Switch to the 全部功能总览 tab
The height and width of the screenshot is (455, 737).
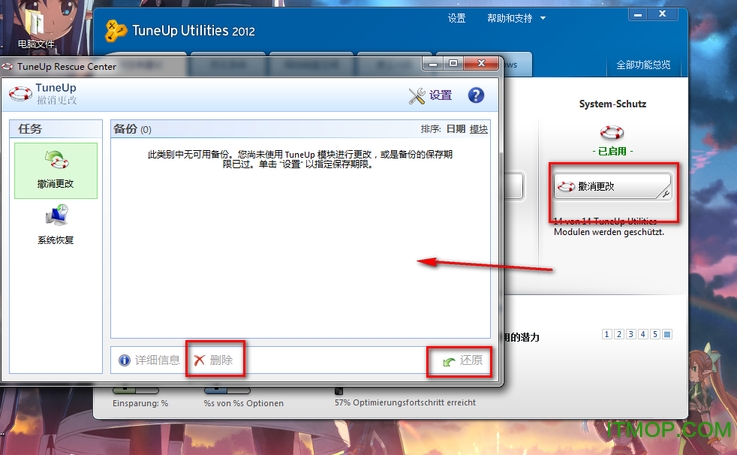click(643, 65)
